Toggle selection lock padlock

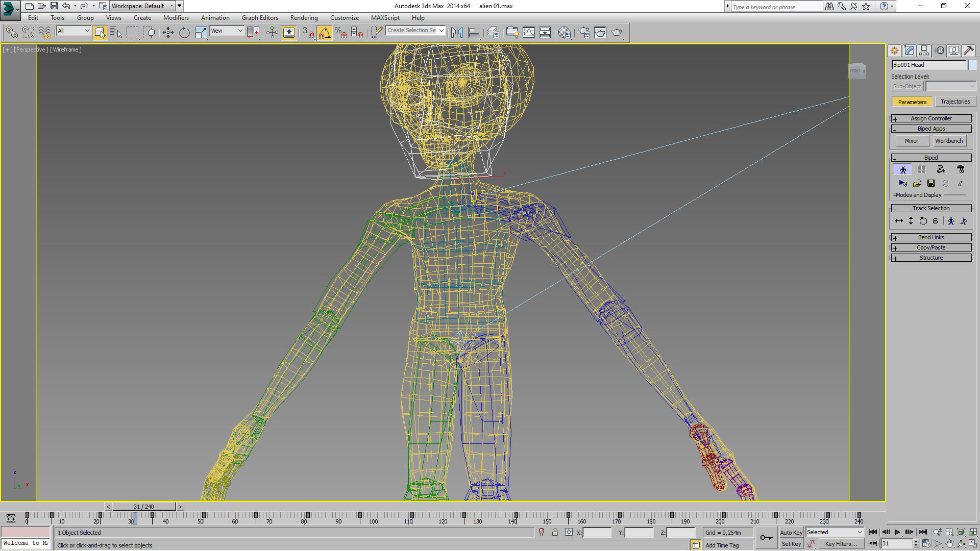click(555, 532)
